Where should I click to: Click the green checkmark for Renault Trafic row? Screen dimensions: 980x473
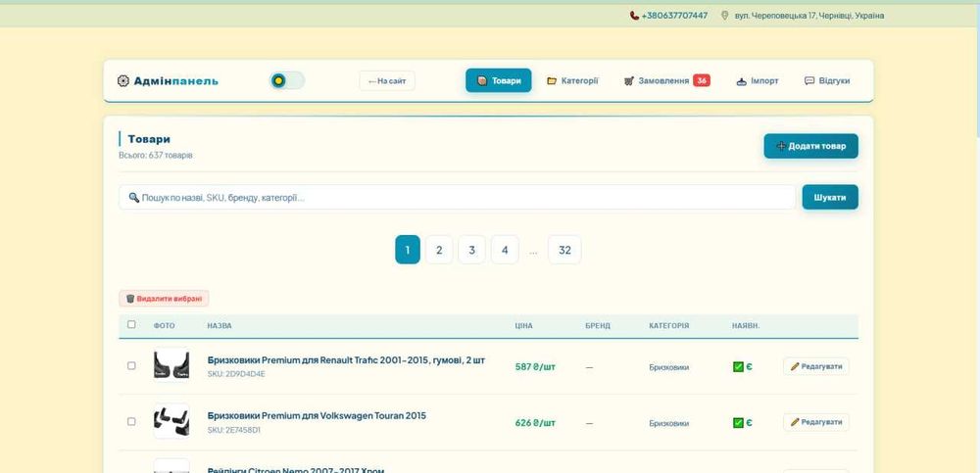coord(738,367)
